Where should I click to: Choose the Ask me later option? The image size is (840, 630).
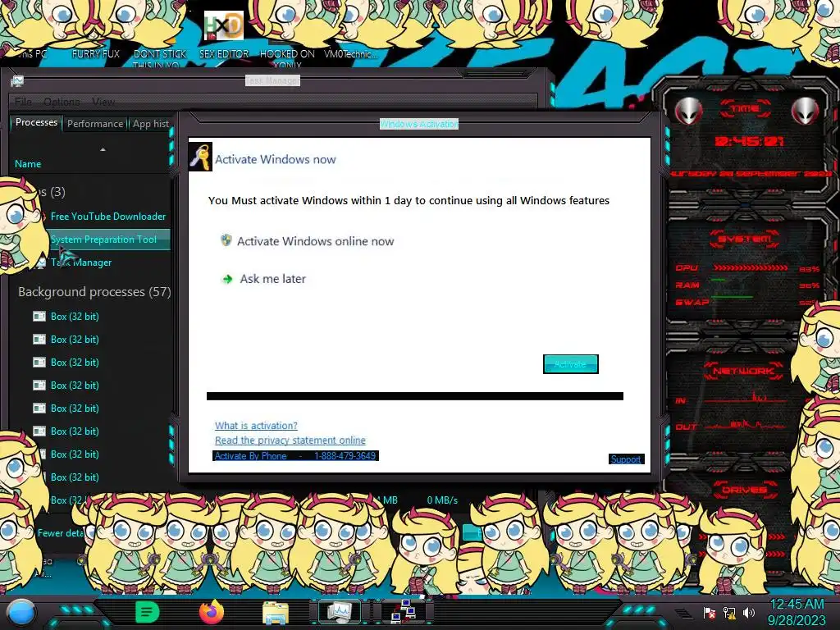272,279
